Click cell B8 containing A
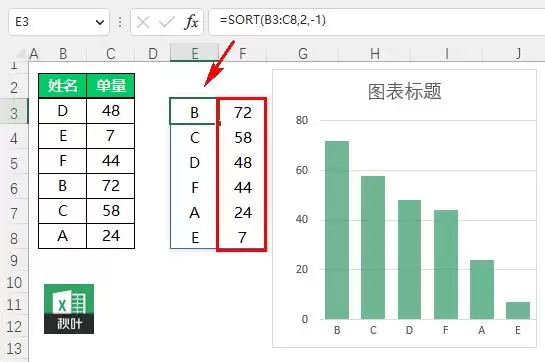 63,236
